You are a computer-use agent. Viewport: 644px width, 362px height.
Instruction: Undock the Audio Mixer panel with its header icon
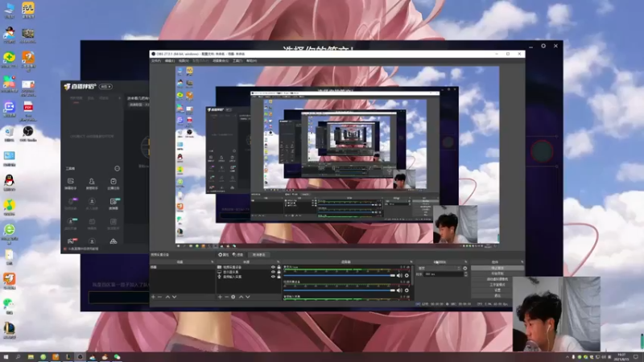411,262
